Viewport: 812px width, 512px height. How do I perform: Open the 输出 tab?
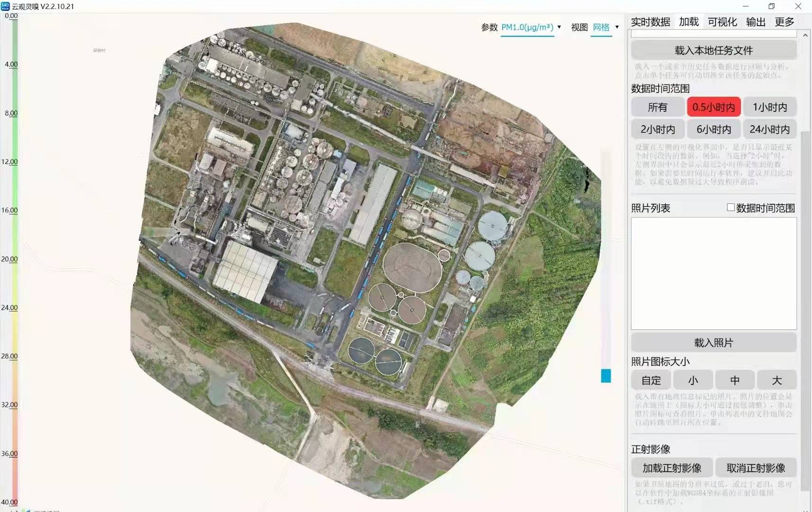756,22
